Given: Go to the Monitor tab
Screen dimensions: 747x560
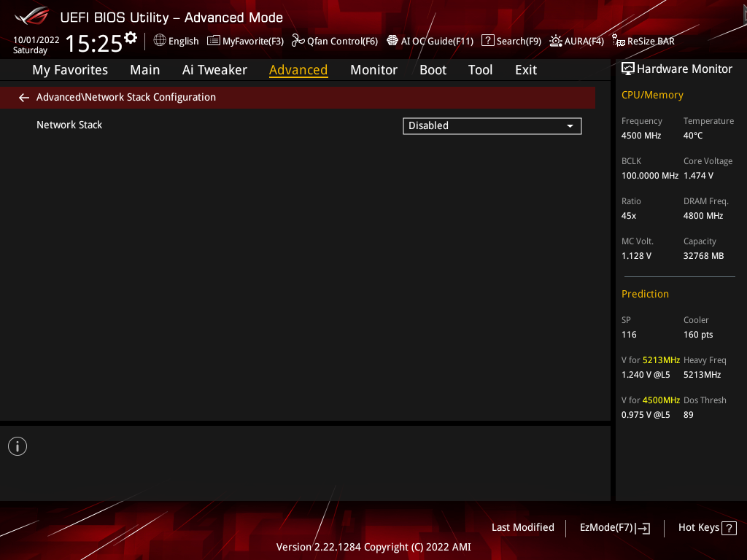Looking at the screenshot, I should [x=373, y=70].
